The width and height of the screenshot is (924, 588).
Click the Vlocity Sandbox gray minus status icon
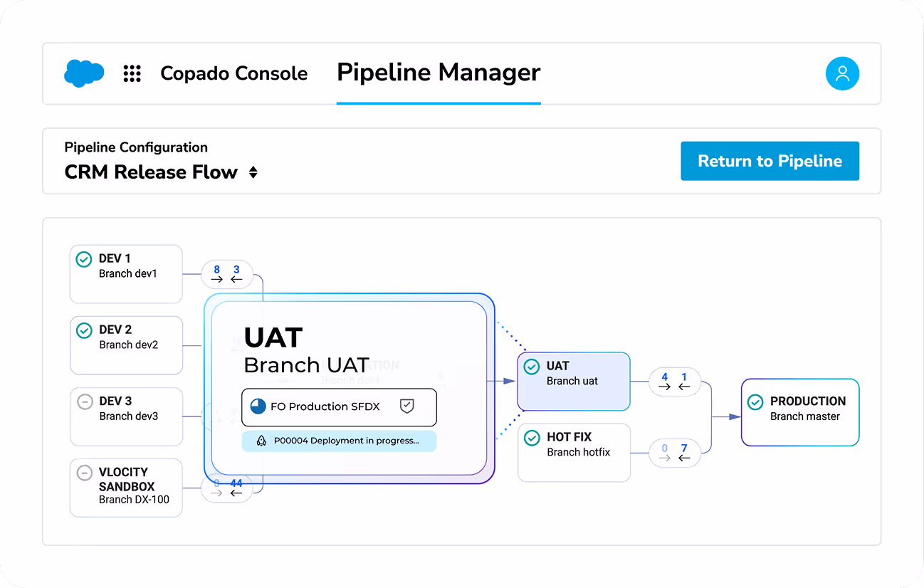tap(84, 473)
